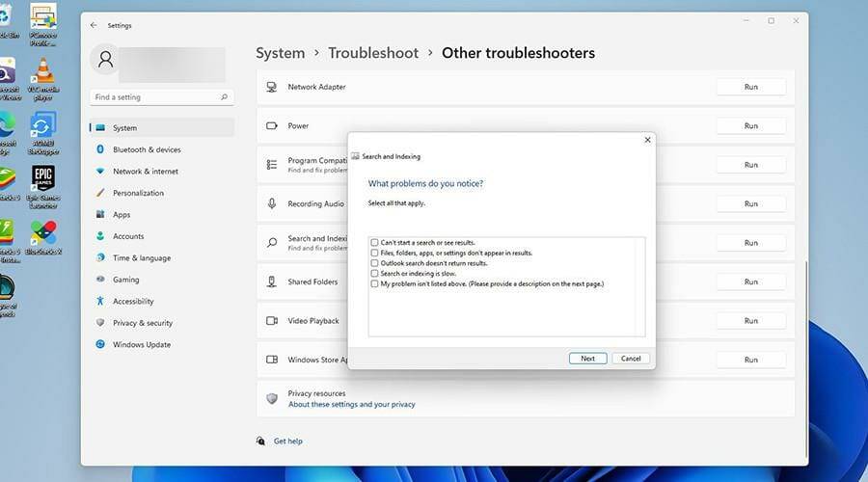Open Accessibility settings

[162, 301]
